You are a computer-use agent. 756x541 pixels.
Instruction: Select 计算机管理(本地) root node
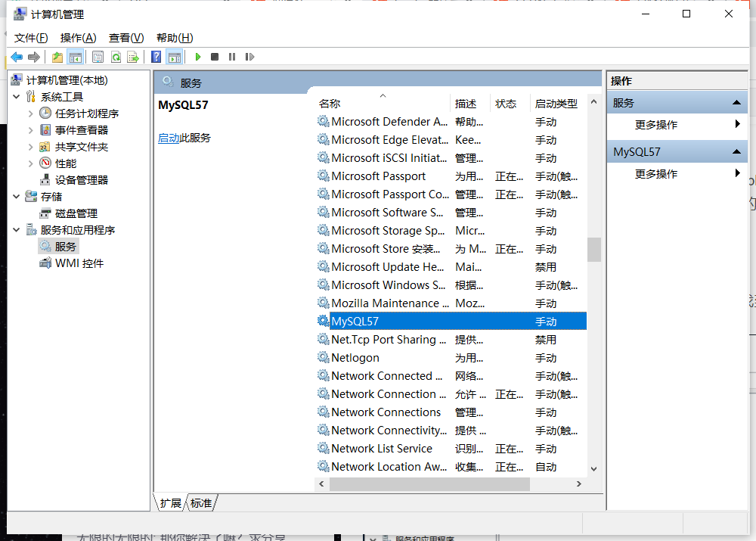point(67,80)
